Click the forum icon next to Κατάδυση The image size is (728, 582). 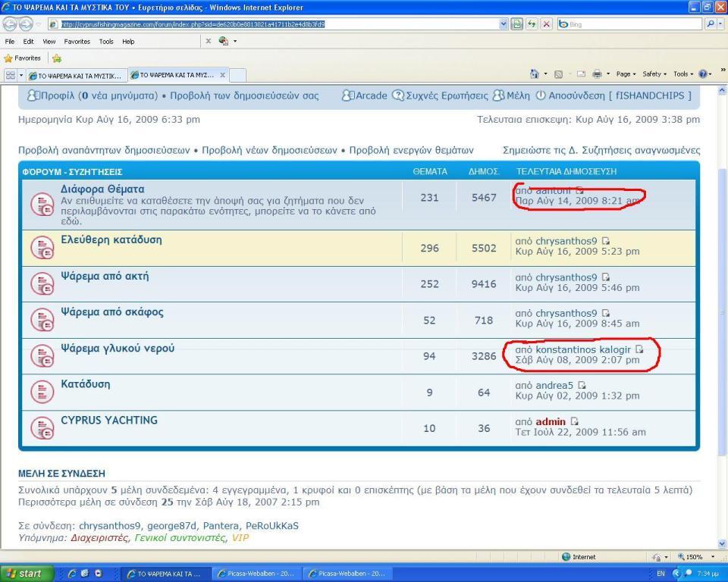[x=42, y=392]
